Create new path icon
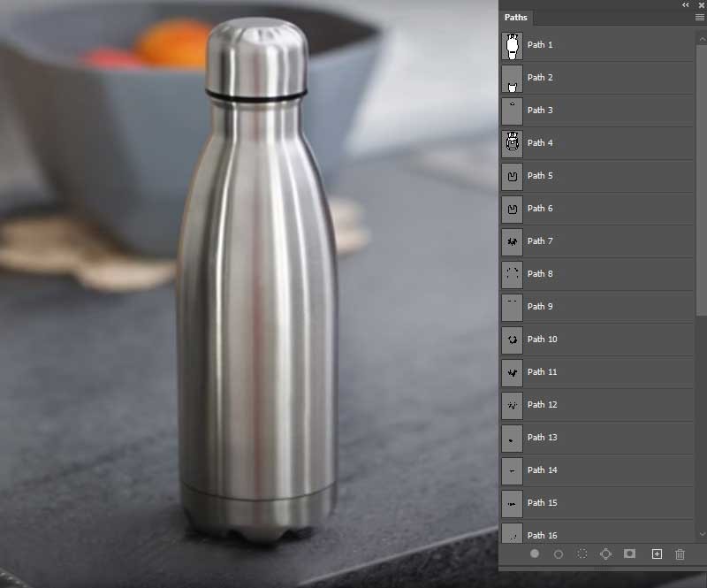707x588 pixels. (x=657, y=554)
